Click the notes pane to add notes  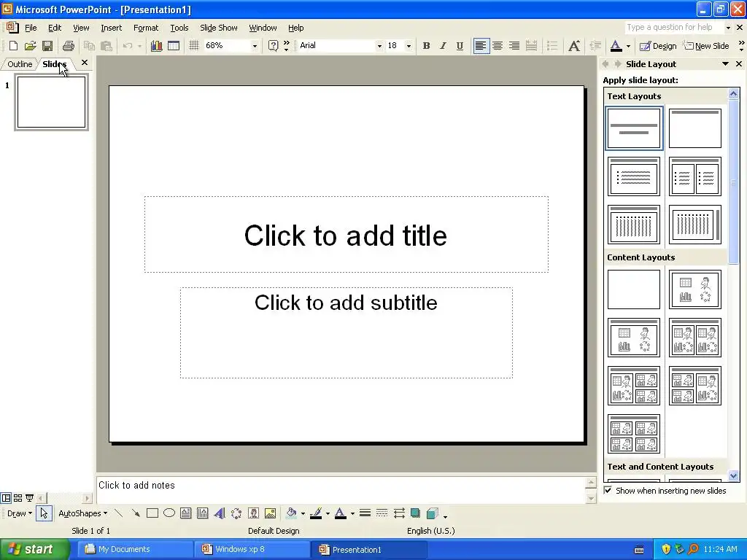point(341,489)
